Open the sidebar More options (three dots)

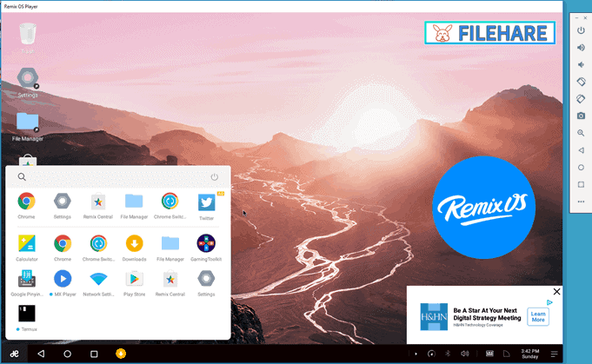click(x=581, y=202)
